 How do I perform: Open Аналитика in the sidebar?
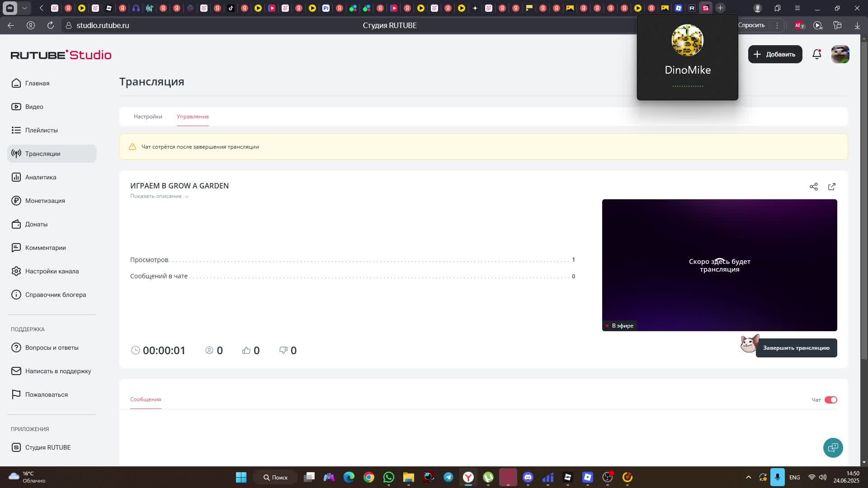tap(41, 177)
